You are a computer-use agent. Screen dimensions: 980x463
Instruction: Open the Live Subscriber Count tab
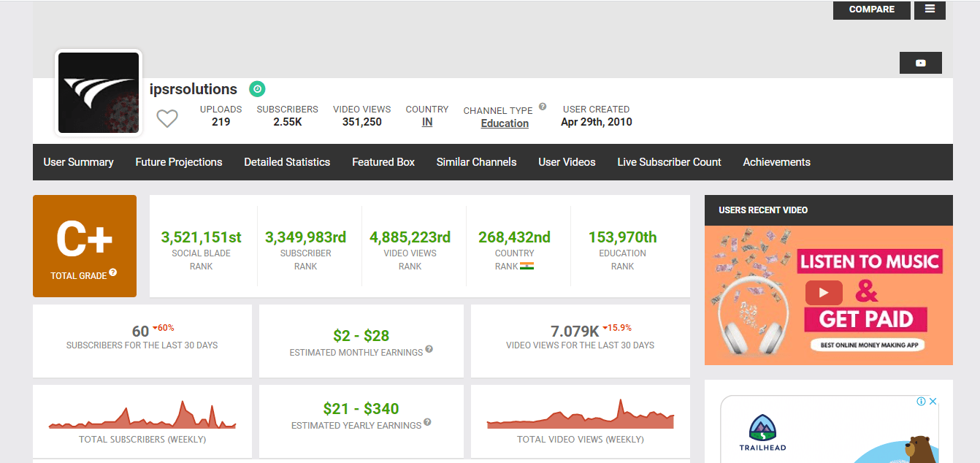point(669,161)
